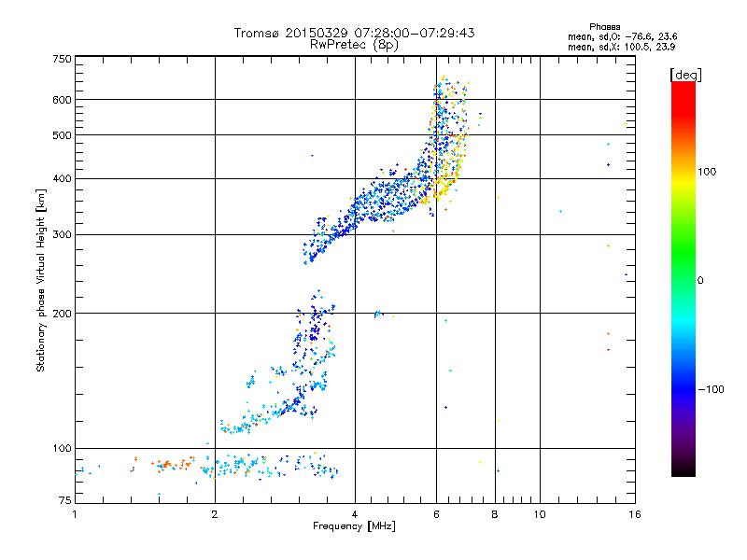Click the orange echo cluster below 100 km
The height and width of the screenshot is (560, 747).
[x=172, y=464]
